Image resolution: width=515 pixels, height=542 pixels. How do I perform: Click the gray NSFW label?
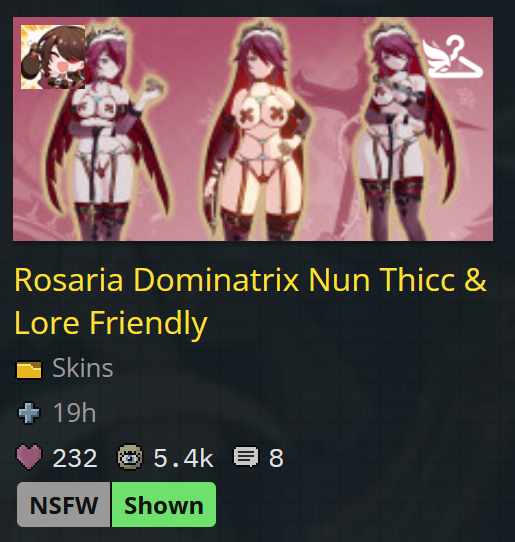tap(64, 505)
